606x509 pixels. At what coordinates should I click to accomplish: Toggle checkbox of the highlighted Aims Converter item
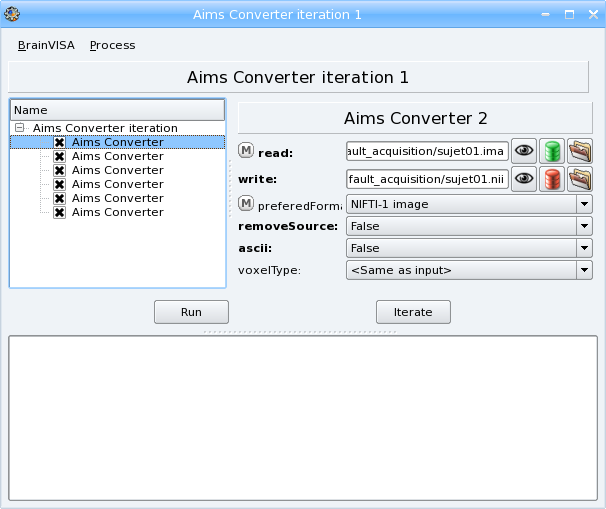(x=60, y=142)
